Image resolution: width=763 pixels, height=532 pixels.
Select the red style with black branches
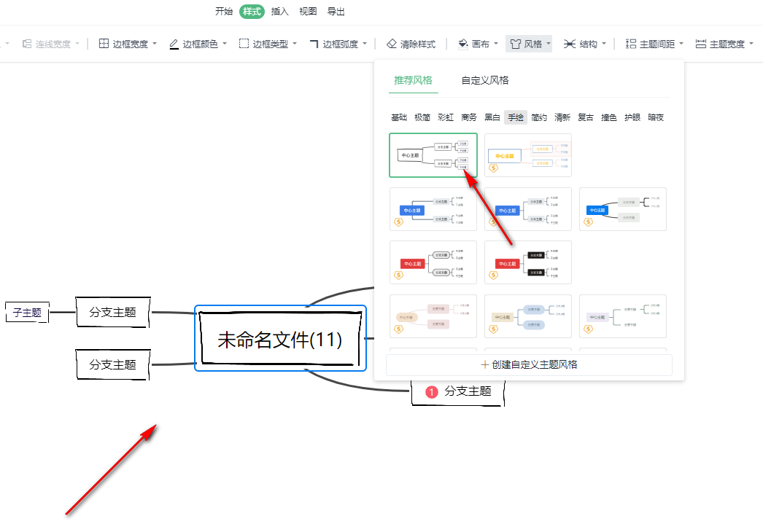point(528,262)
